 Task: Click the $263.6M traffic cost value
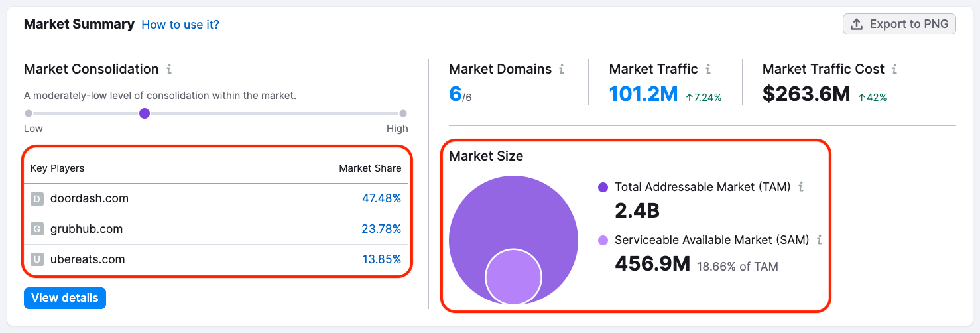[x=806, y=94]
